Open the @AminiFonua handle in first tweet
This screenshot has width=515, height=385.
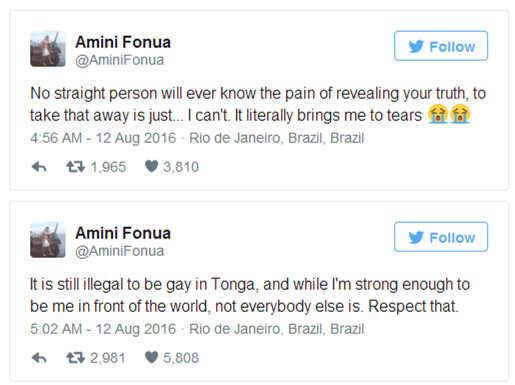[x=120, y=60]
